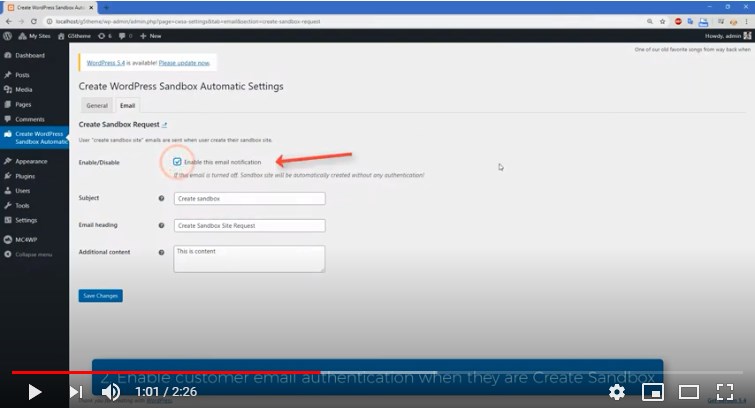Viewport: 755px width, 408px height.
Task: Click New in the admin bar
Action: 151,36
